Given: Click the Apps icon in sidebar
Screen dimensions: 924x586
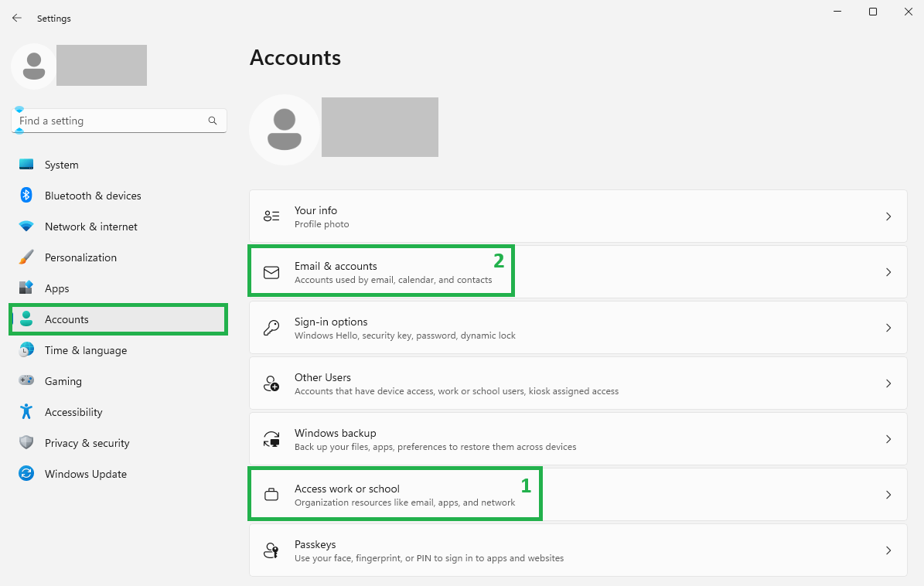Looking at the screenshot, I should (26, 288).
